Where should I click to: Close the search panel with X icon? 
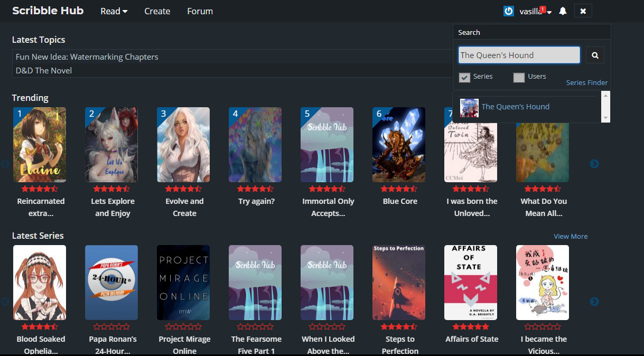(583, 11)
